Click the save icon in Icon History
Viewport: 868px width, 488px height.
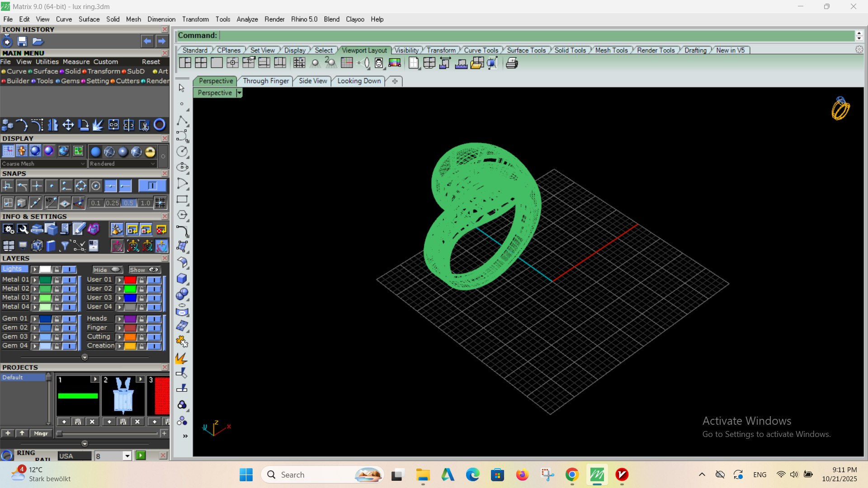tap(22, 42)
